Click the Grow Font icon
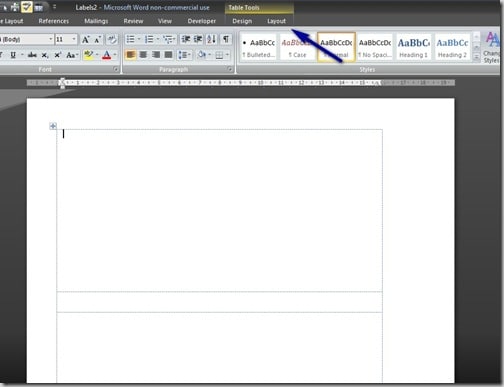Screen dimensions: 504x387 [x=85, y=39]
